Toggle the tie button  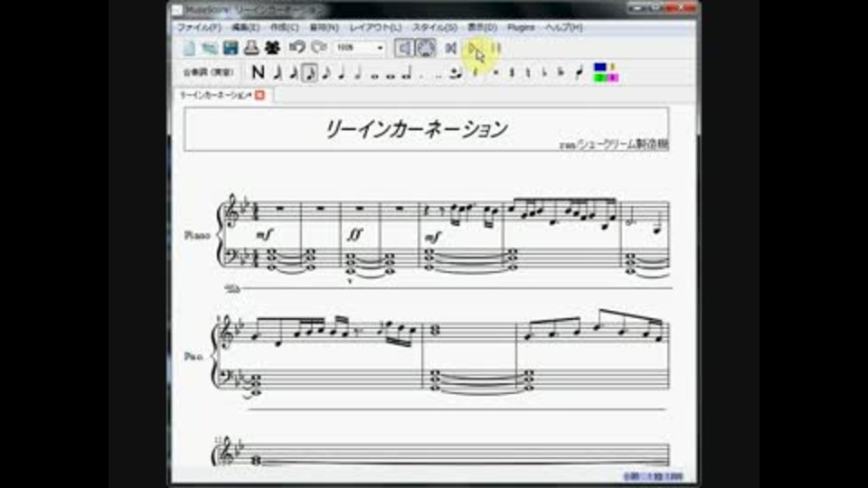coord(456,73)
